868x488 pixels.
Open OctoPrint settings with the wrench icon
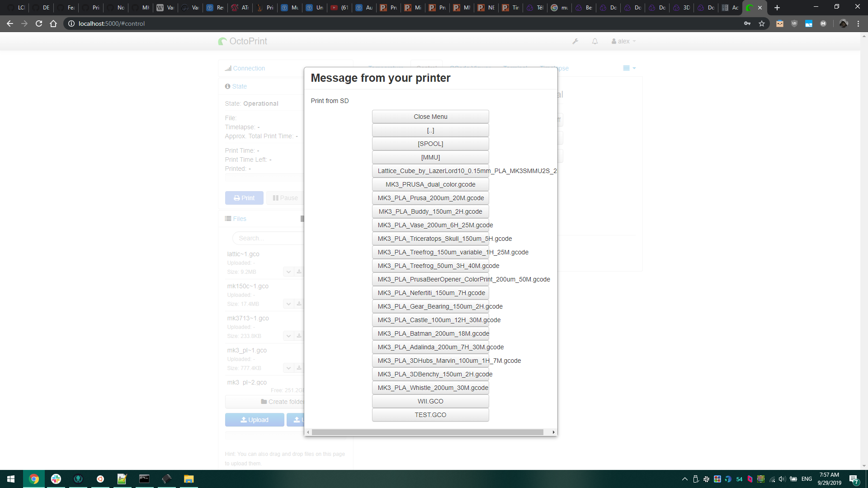tap(575, 41)
